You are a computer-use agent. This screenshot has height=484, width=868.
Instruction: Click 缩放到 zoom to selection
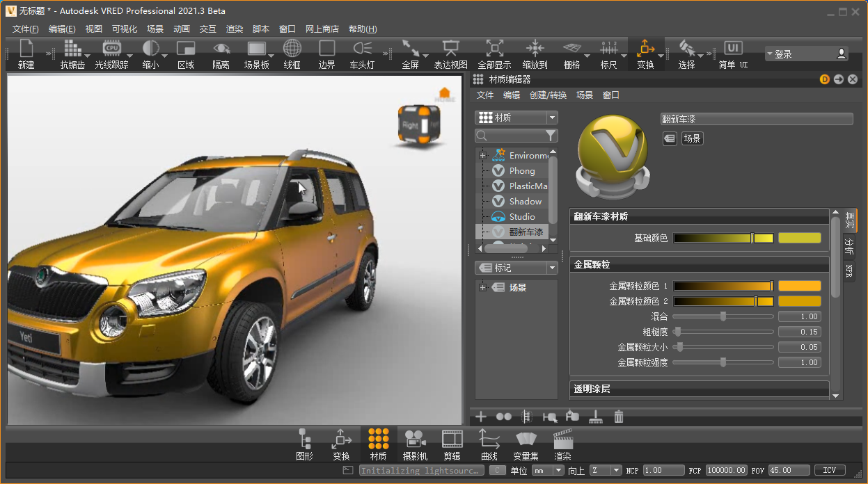click(x=535, y=54)
